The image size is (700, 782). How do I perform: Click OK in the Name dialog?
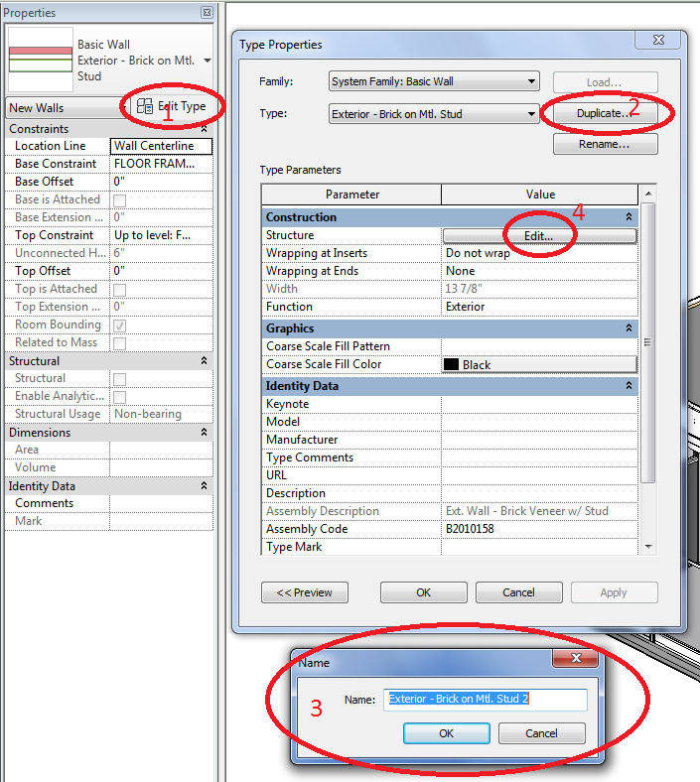click(447, 733)
